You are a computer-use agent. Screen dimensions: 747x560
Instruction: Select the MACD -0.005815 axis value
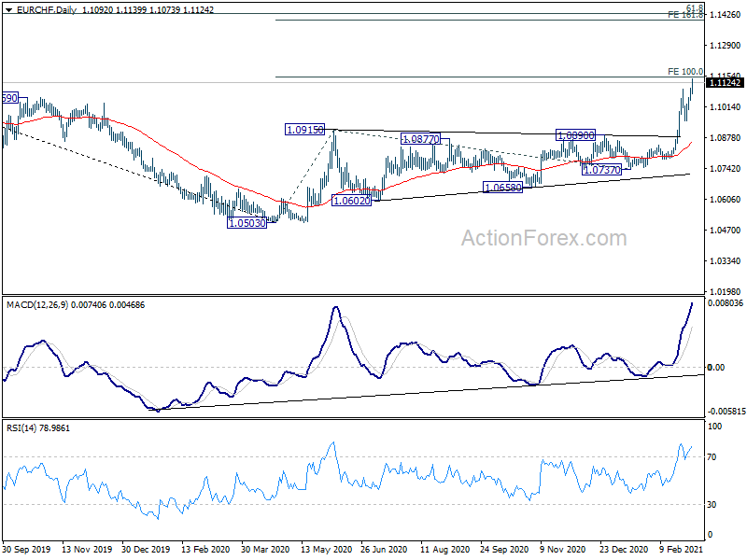[x=726, y=412]
